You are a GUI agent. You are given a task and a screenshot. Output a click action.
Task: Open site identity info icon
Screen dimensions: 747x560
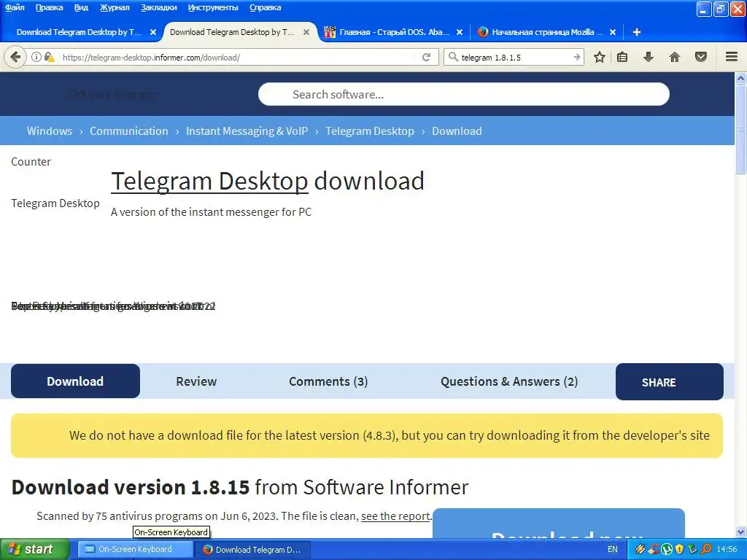36,57
